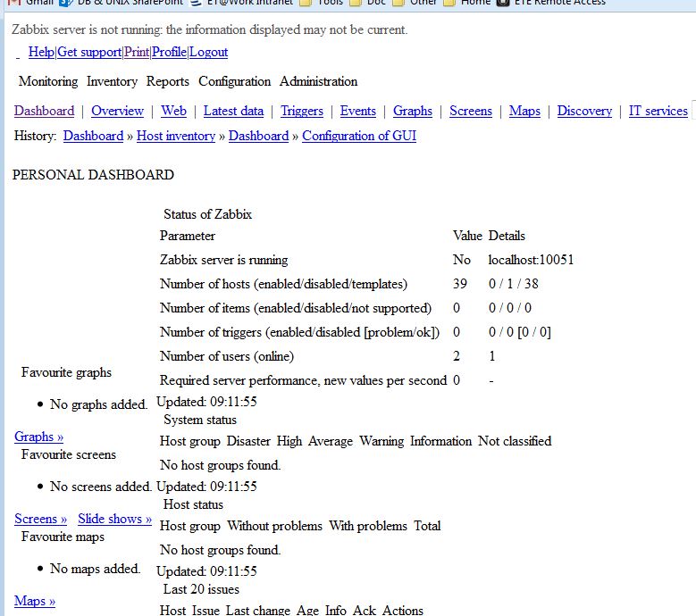Click the Get support link
Viewport: 696px width, 616px height.
89,52
